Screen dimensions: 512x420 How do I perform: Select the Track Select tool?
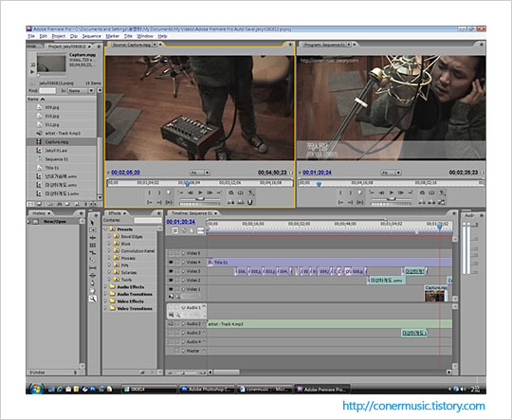pos(93,230)
